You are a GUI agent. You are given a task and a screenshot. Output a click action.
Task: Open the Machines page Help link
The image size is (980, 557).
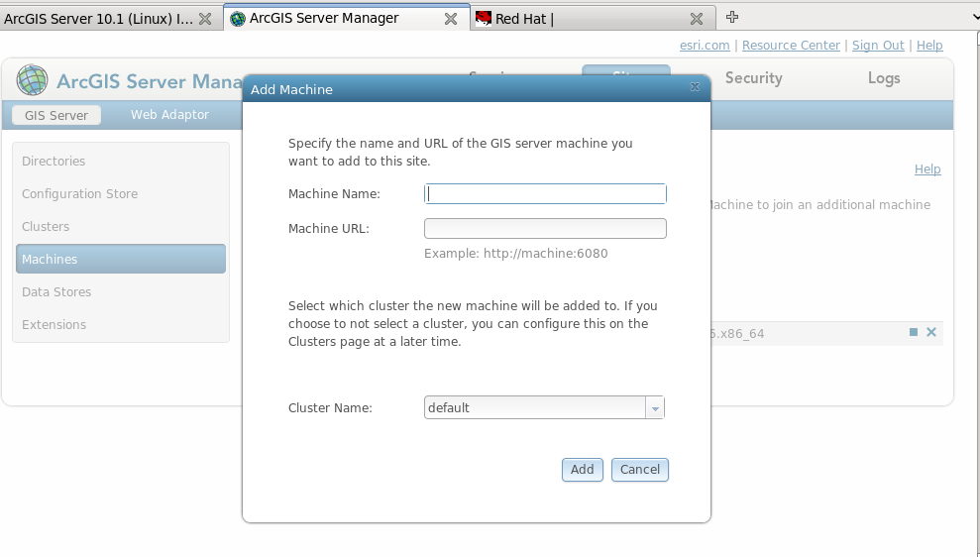point(927,169)
